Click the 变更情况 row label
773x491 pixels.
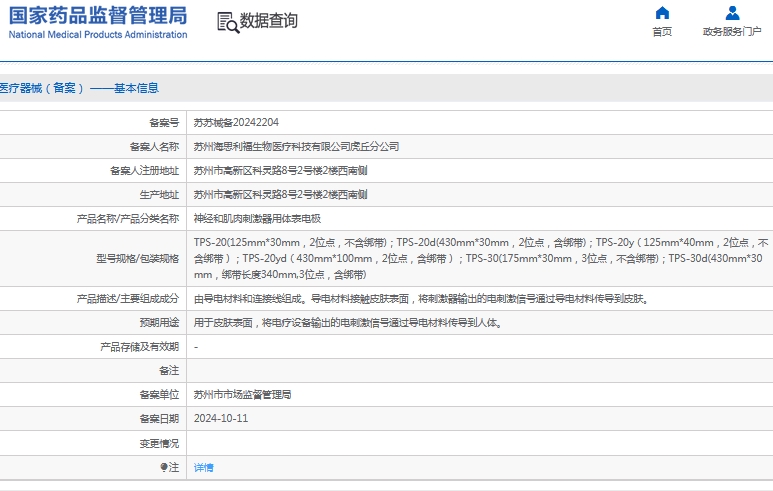(x=159, y=444)
